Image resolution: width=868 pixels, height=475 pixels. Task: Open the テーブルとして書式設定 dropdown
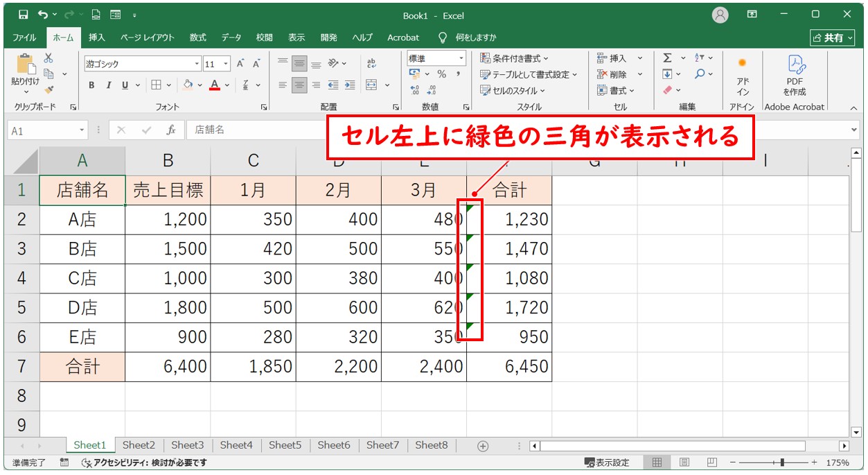click(x=529, y=74)
